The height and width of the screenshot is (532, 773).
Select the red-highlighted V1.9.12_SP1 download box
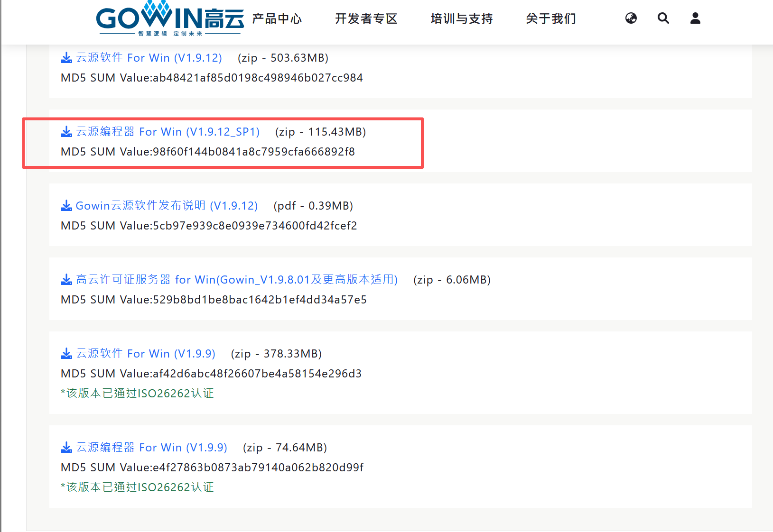tap(222, 143)
